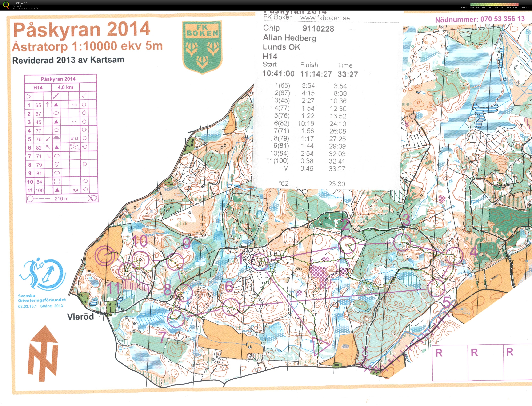532x406 pixels.
Task: Open the www.fkboken.se link
Action: coord(325,18)
